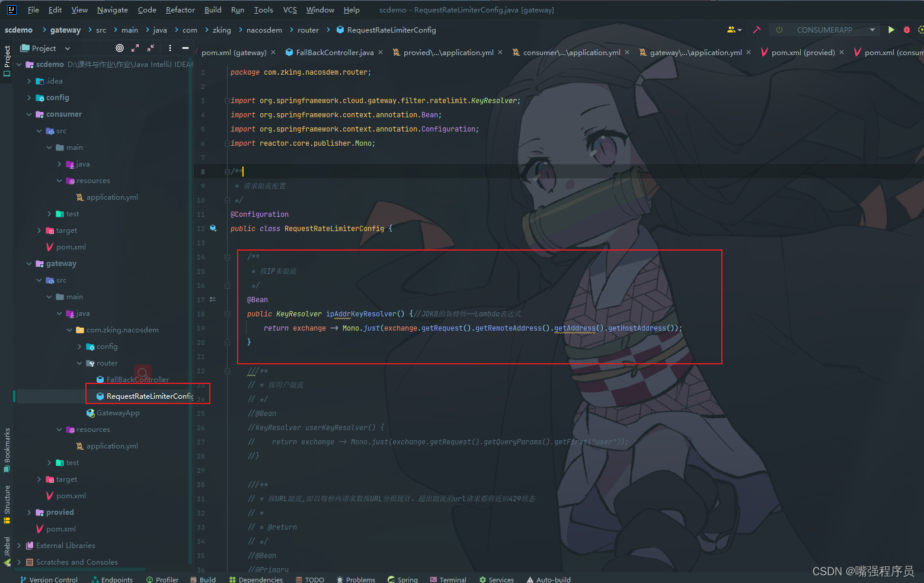Hide the Project tool window
The width and height of the screenshot is (924, 583).
pyautogui.click(x=186, y=48)
